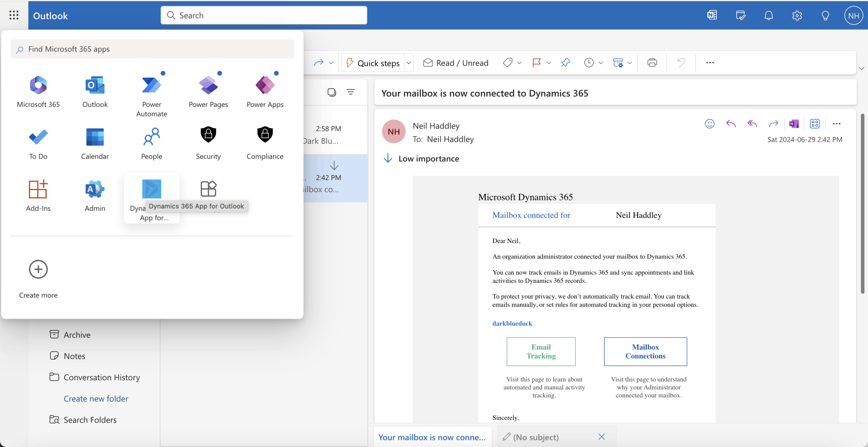Expand the Quick steps dropdown
The height and width of the screenshot is (447, 868).
pyautogui.click(x=408, y=62)
